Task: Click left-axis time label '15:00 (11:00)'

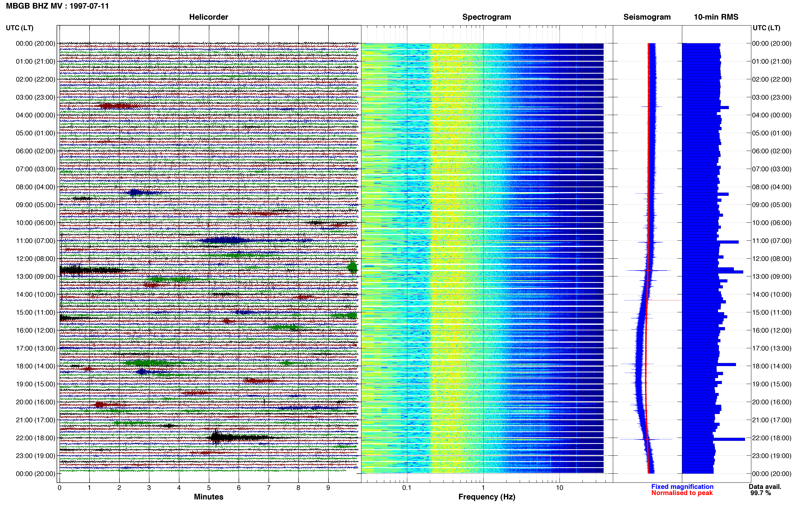Action: pyautogui.click(x=36, y=313)
